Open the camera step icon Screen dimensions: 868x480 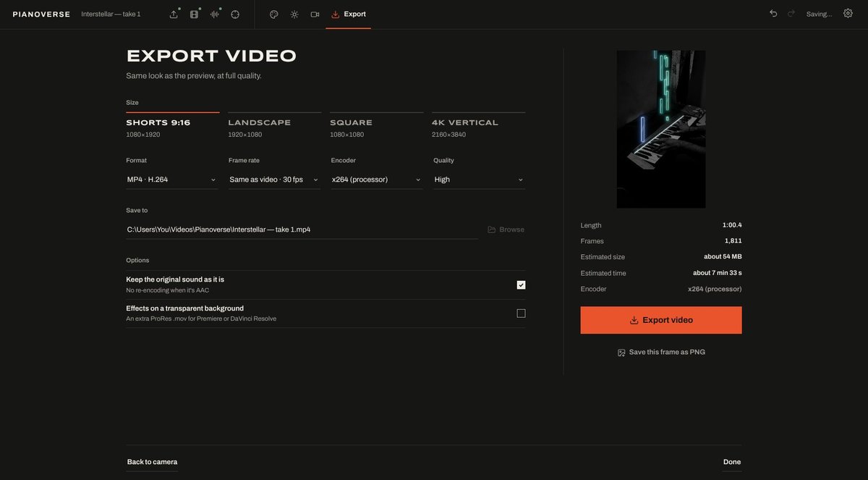click(315, 14)
